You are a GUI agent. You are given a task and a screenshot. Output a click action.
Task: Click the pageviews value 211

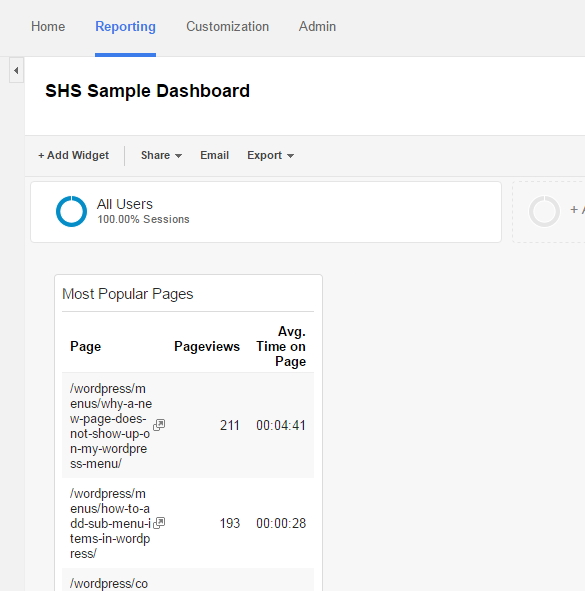pos(230,426)
